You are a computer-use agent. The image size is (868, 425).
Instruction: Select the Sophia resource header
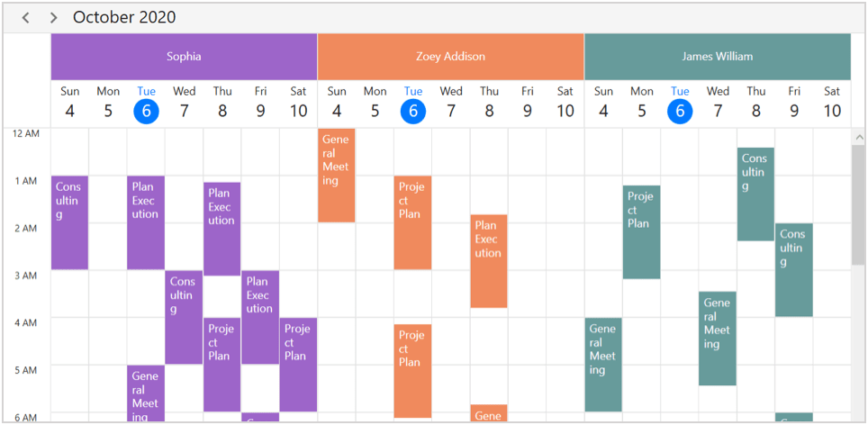point(184,57)
